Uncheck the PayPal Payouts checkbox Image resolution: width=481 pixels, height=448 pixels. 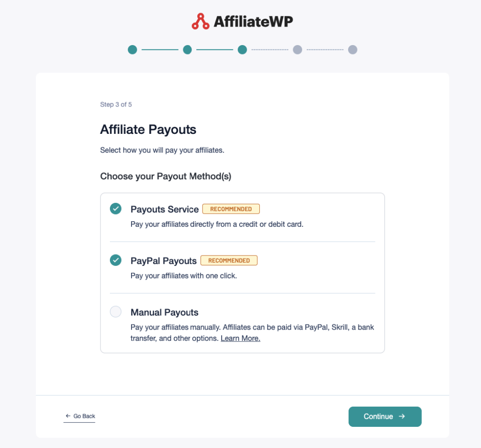(x=116, y=260)
